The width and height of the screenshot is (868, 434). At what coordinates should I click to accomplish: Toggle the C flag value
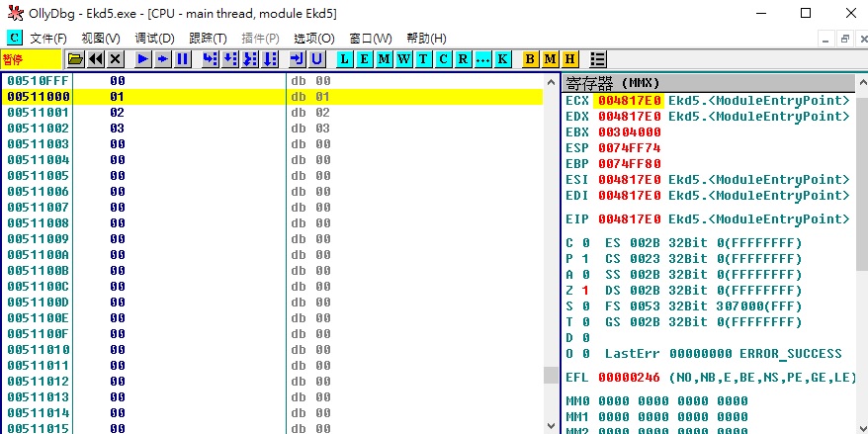(x=585, y=242)
